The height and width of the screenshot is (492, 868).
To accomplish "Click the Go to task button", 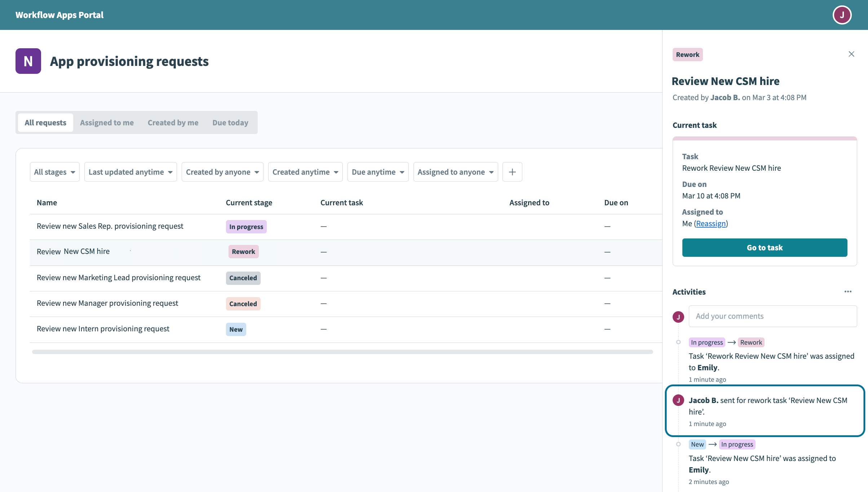I will click(765, 247).
